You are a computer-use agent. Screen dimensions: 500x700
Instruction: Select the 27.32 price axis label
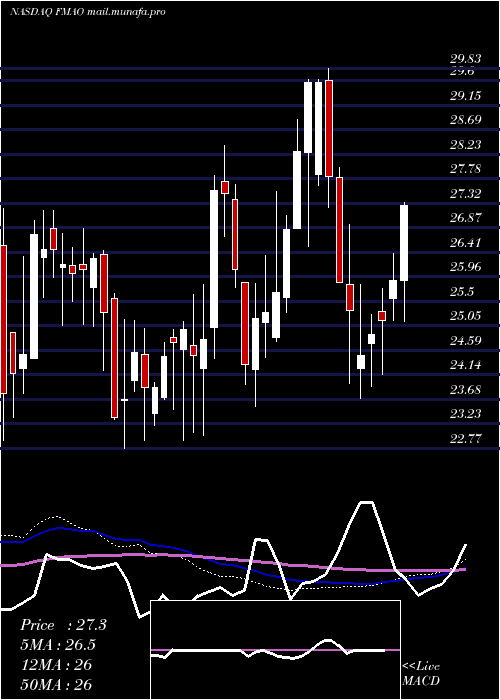(x=466, y=194)
